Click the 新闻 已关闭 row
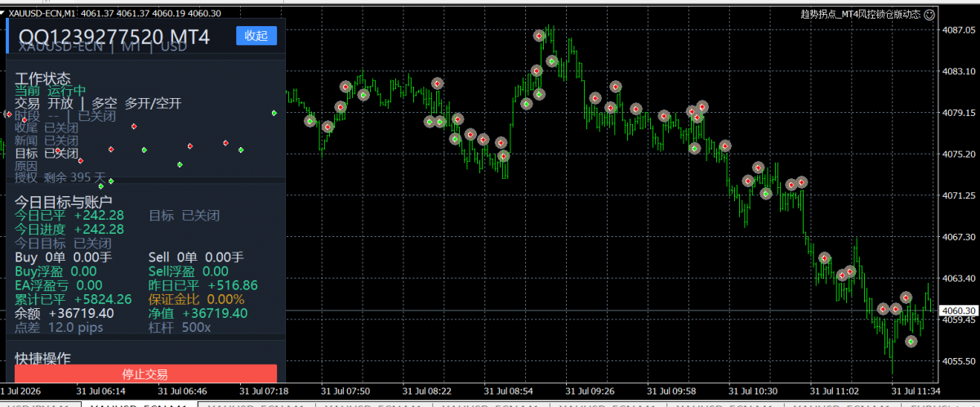 (x=47, y=141)
